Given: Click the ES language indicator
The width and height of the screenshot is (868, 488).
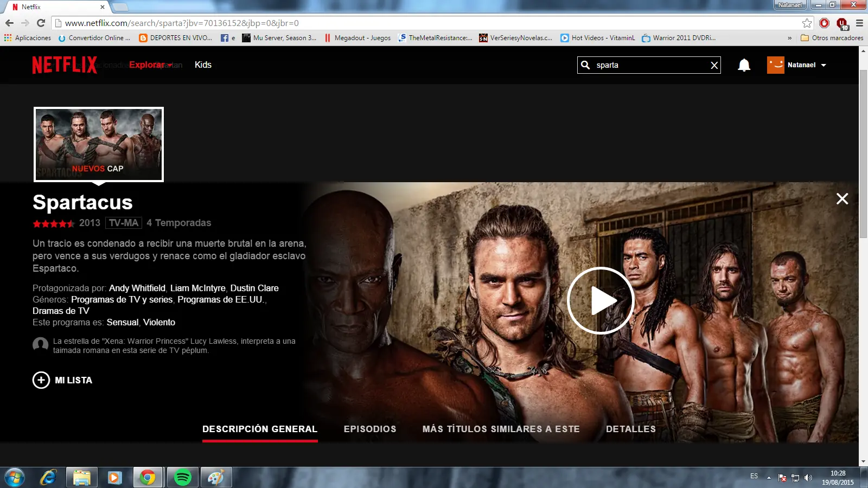Looking at the screenshot, I should tap(754, 476).
